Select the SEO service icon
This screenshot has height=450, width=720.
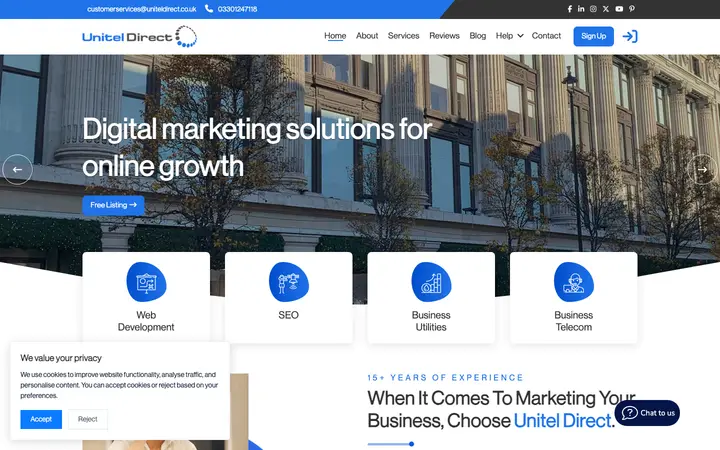click(x=288, y=282)
